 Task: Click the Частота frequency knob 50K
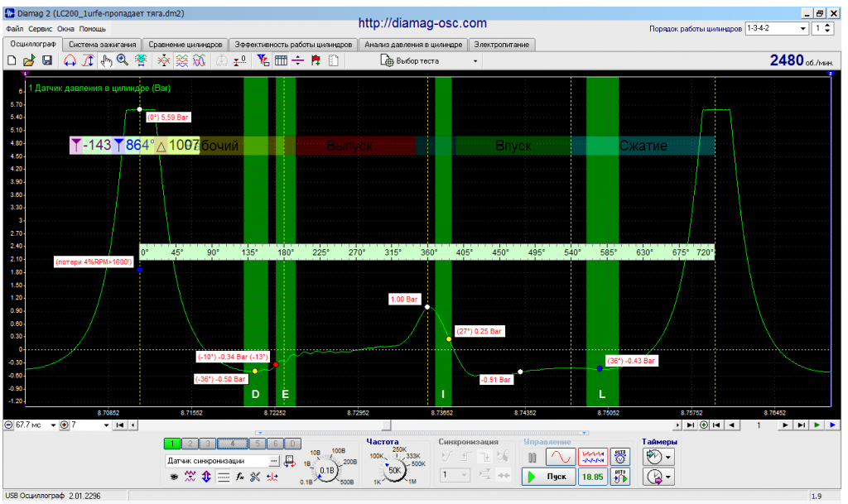(x=394, y=471)
